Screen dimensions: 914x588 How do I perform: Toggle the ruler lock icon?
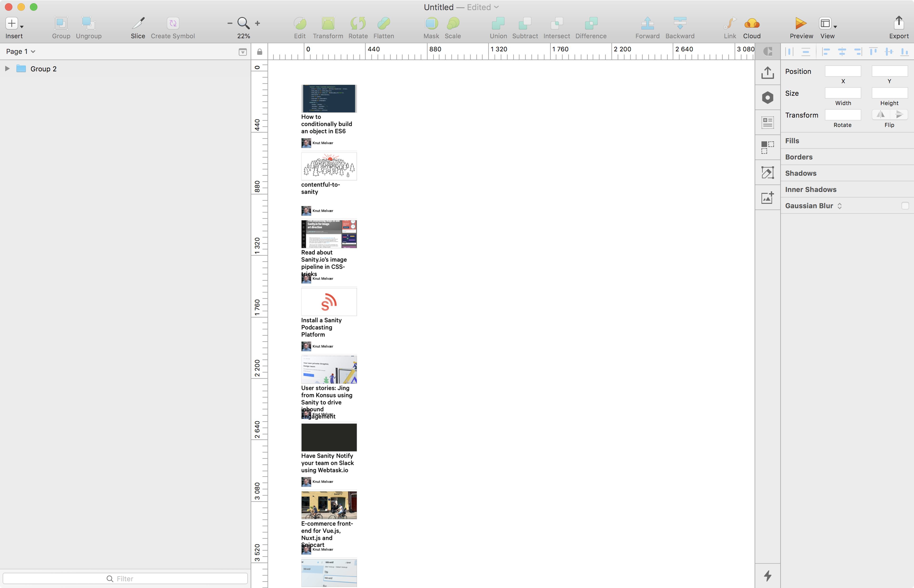tap(260, 52)
